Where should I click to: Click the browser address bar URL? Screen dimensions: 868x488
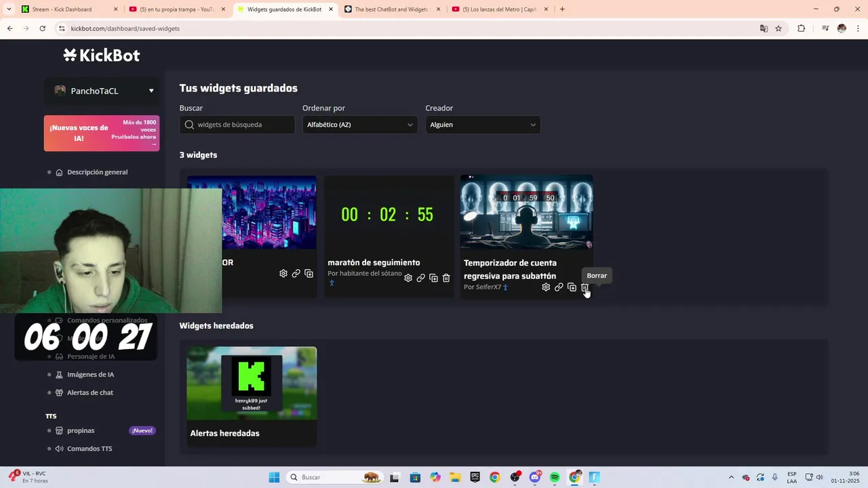[125, 28]
